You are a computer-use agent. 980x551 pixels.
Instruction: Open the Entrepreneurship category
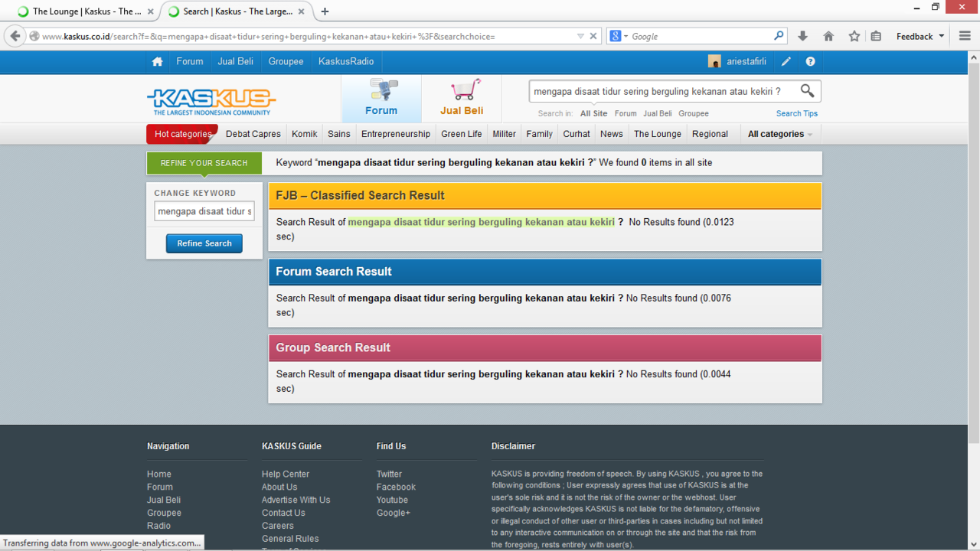click(x=396, y=134)
